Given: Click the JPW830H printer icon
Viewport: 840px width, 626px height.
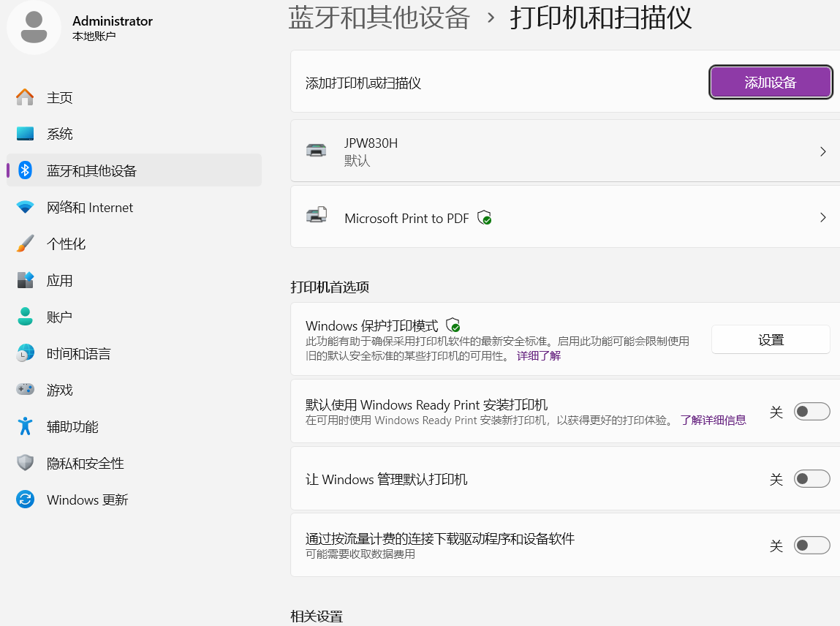Looking at the screenshot, I should [x=316, y=150].
